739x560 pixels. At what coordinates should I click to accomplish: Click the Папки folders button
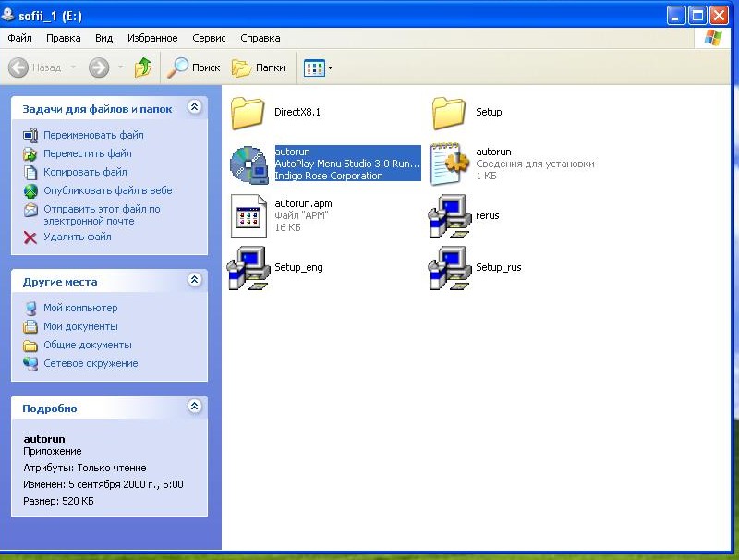[259, 67]
